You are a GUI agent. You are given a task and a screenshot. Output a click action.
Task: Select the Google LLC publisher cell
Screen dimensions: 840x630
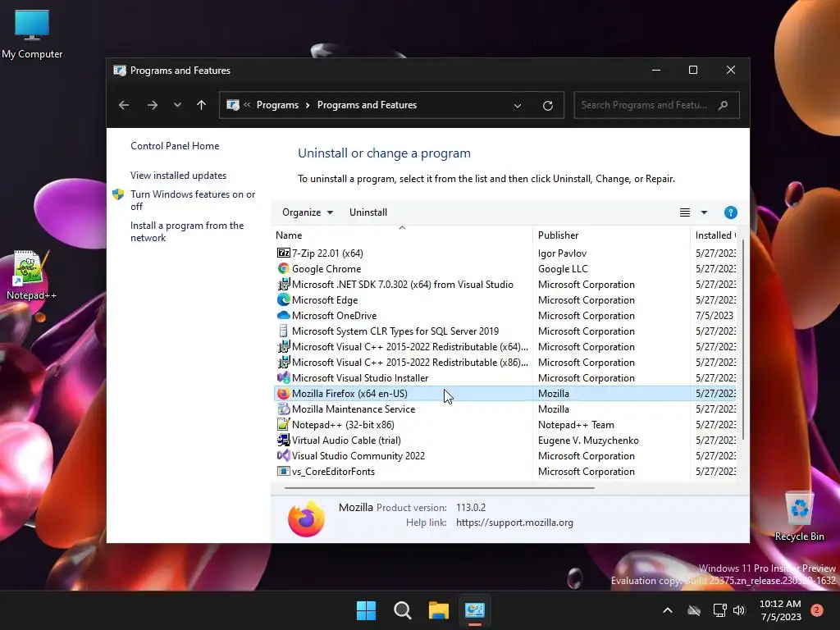[x=563, y=269]
